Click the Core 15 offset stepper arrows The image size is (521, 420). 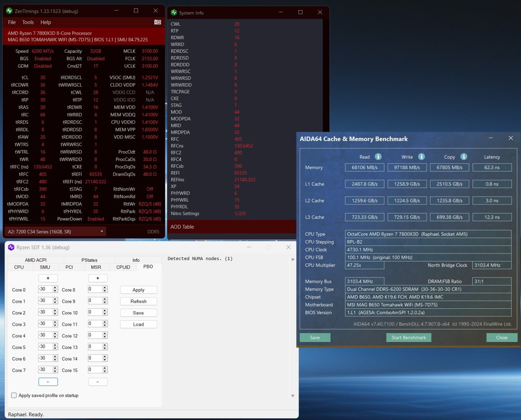pyautogui.click(x=105, y=370)
